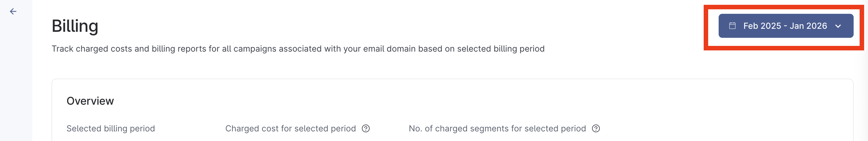Click Charged cost for selected period text
This screenshot has height=141, width=868.
click(x=290, y=128)
